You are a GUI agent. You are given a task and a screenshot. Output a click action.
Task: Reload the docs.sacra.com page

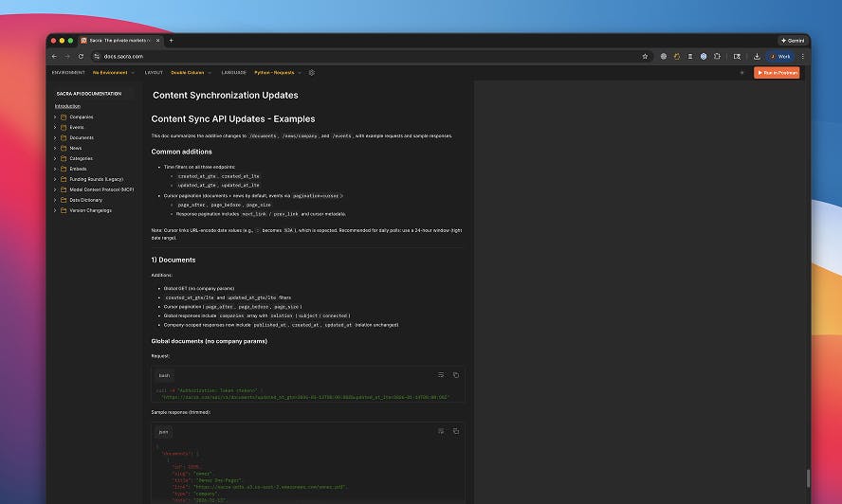pos(81,56)
